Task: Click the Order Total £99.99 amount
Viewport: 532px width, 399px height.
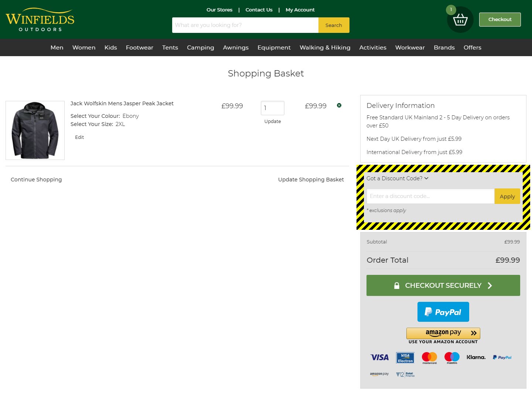Action: [508, 260]
